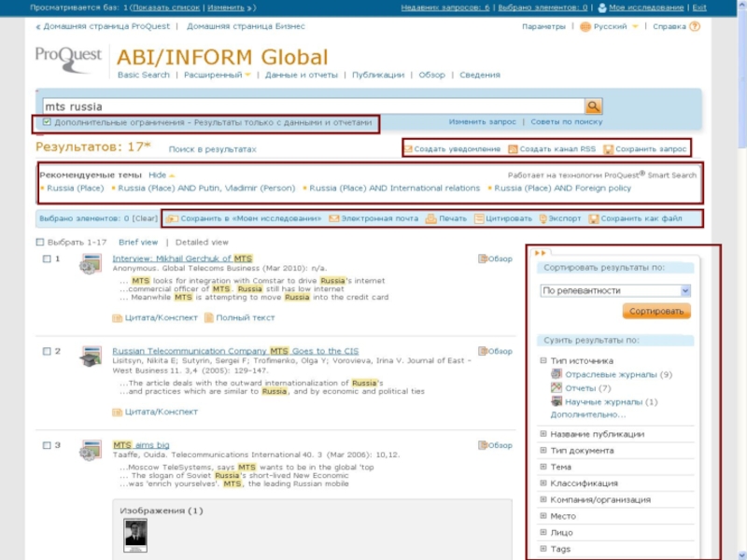
Task: Click the Создать канал RSS icon
Action: pos(513,149)
